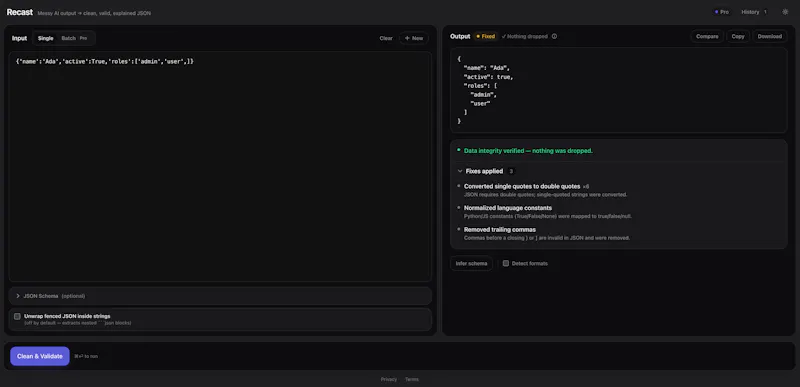The height and width of the screenshot is (387, 800).
Task: Click the "active": true output line
Action: pyautogui.click(x=488, y=77)
